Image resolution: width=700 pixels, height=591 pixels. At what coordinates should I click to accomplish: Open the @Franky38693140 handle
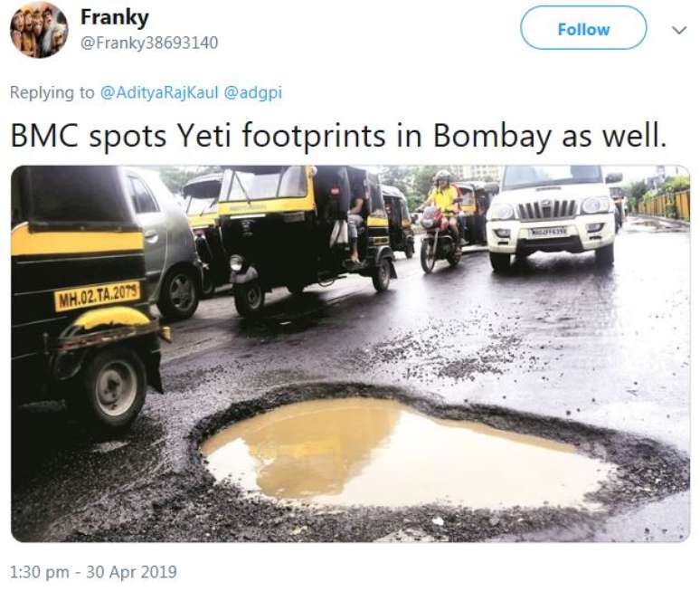pyautogui.click(x=149, y=43)
